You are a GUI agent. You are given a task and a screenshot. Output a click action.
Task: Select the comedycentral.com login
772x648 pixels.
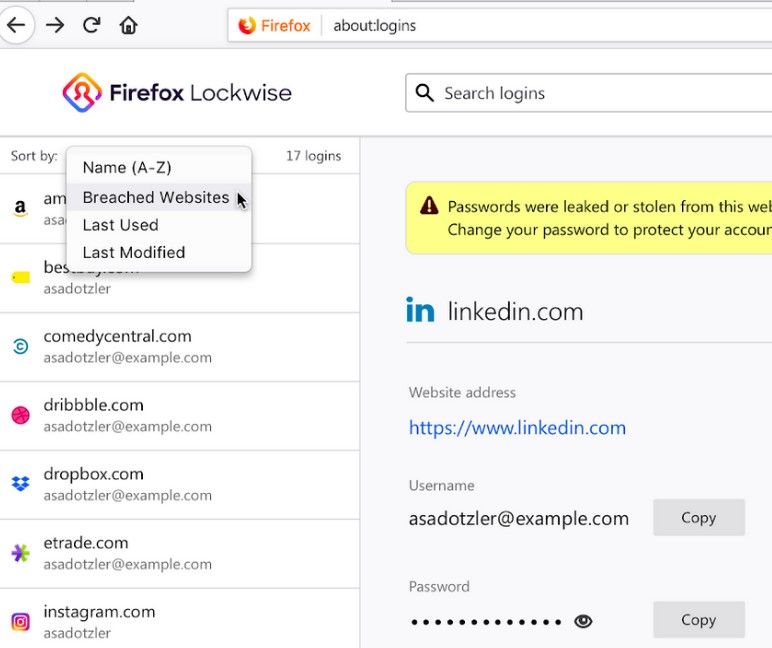180,347
